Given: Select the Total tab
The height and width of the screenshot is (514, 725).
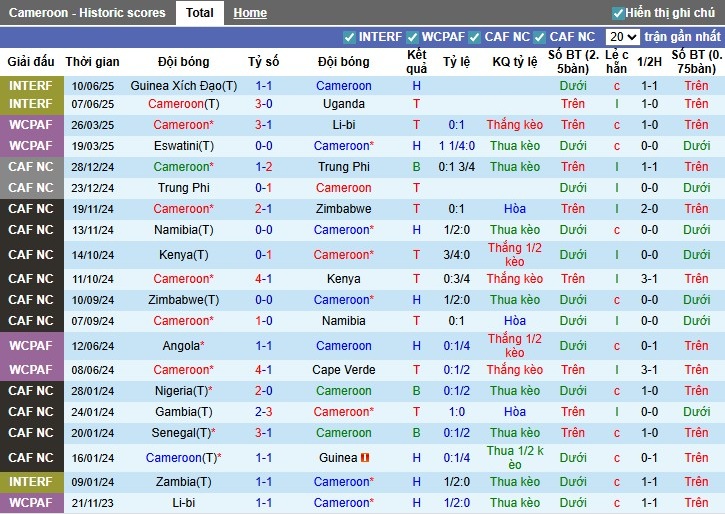Looking at the screenshot, I should [199, 13].
